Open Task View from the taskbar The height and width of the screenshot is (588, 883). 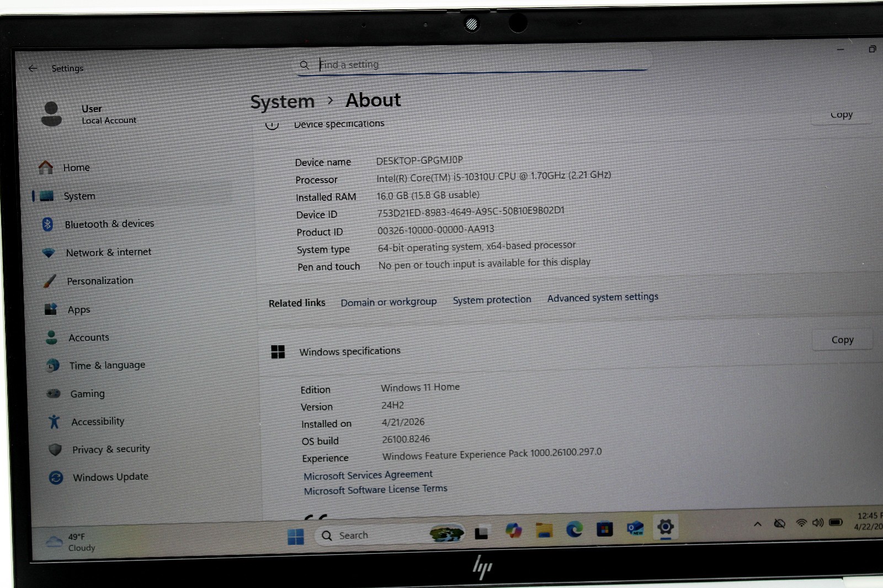click(481, 533)
